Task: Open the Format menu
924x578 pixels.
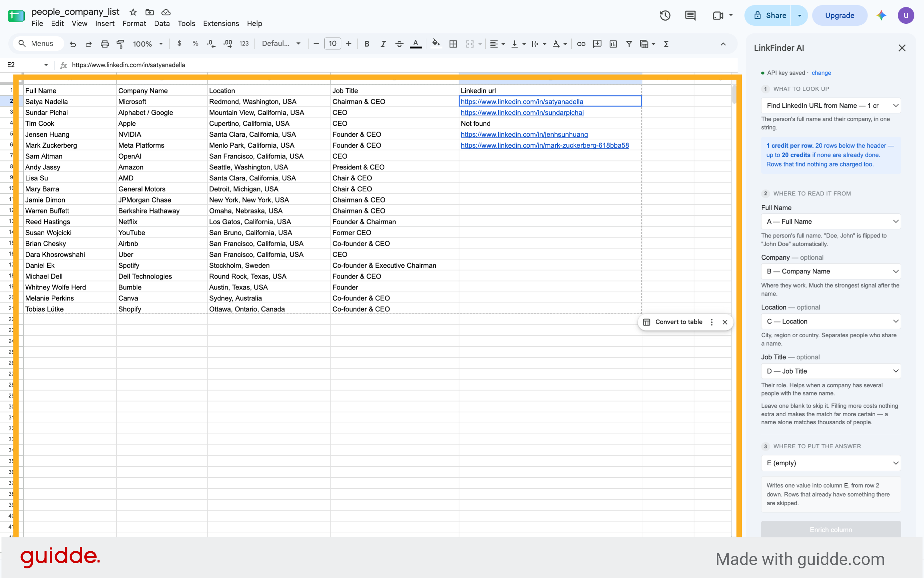Action: click(x=134, y=23)
